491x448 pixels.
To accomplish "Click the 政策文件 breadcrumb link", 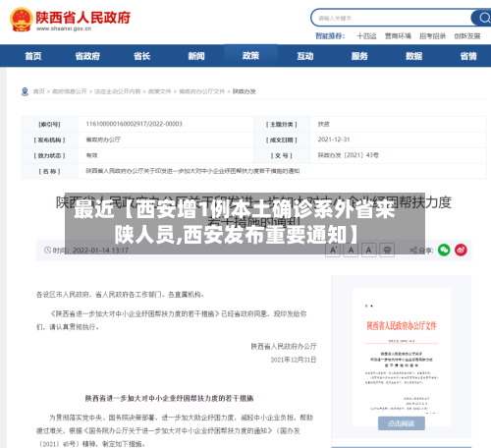I will point(160,91).
